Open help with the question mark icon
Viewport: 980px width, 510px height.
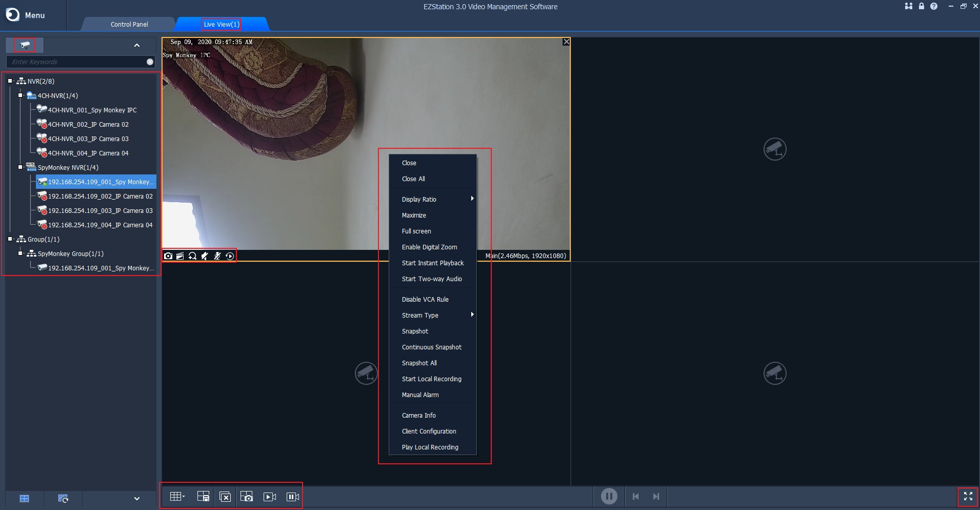[x=934, y=6]
